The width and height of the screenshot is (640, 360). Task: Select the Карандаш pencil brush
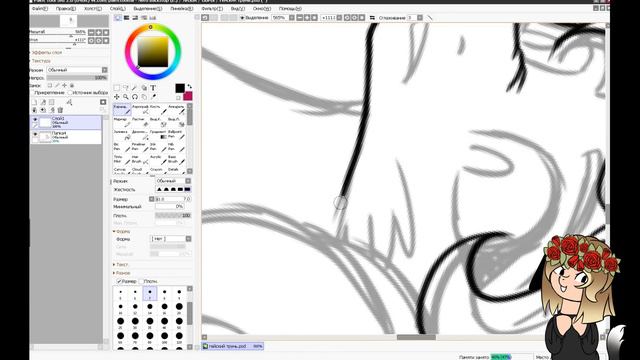click(122, 109)
